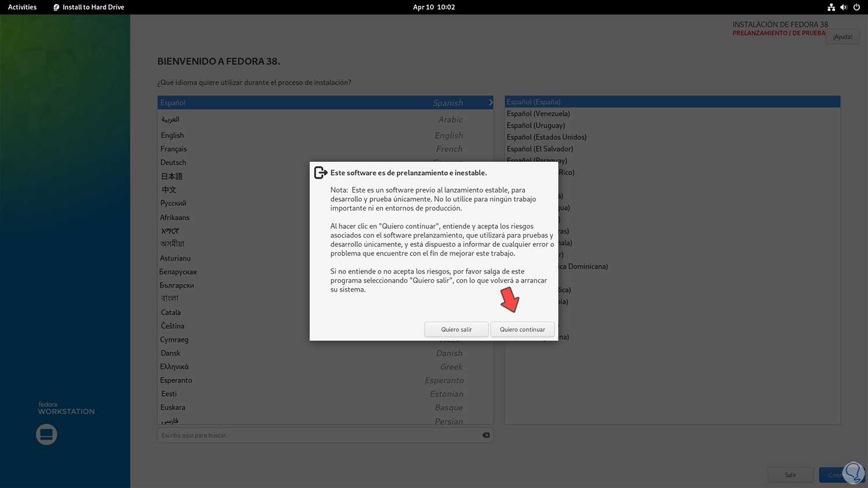Image resolution: width=868 pixels, height=488 pixels.
Task: Select Ελληνικά Greek in the language list
Action: [325, 367]
